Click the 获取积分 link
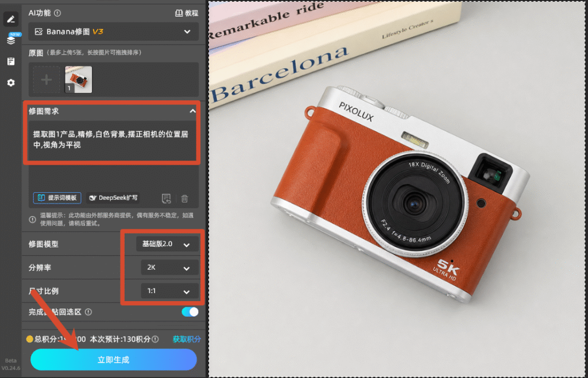This screenshot has width=588, height=378. coord(187,339)
